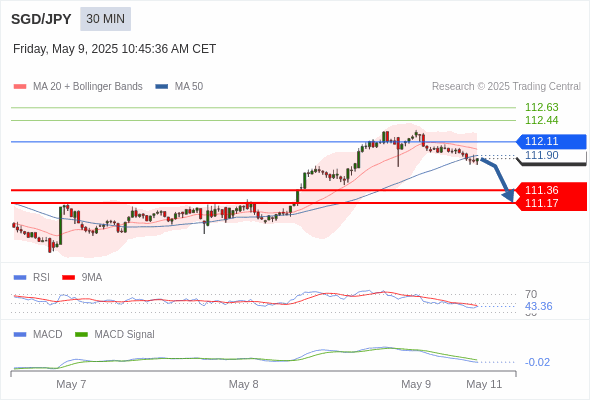
Task: Click the MACD Signal green swatch
Action: [x=81, y=335]
